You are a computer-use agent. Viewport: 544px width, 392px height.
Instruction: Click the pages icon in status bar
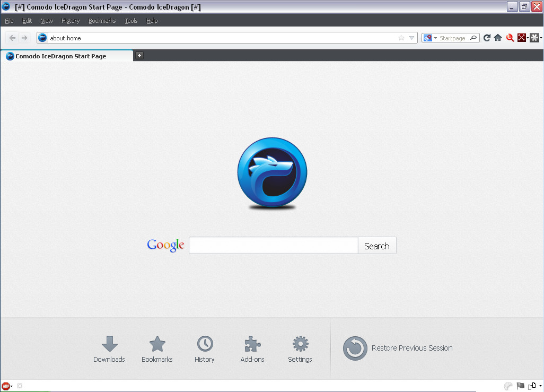click(532, 386)
